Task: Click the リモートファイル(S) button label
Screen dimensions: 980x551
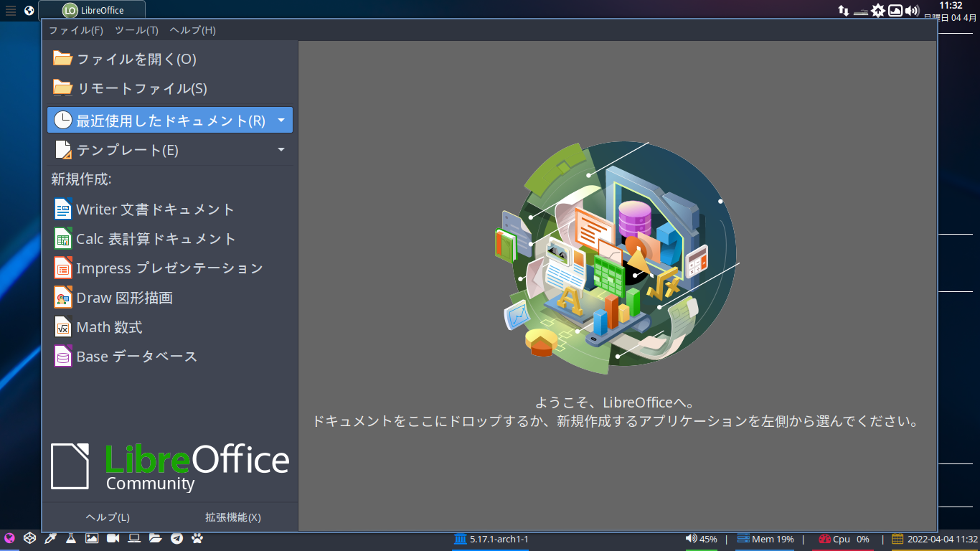Action: (142, 88)
